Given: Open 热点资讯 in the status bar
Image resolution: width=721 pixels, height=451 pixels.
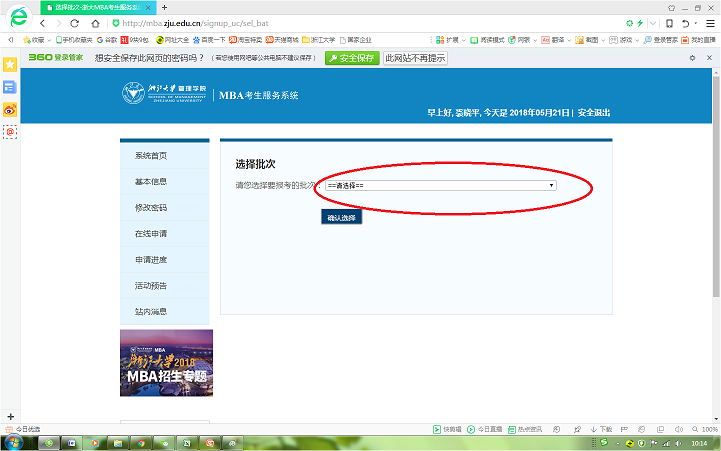Looking at the screenshot, I should pyautogui.click(x=525, y=429).
